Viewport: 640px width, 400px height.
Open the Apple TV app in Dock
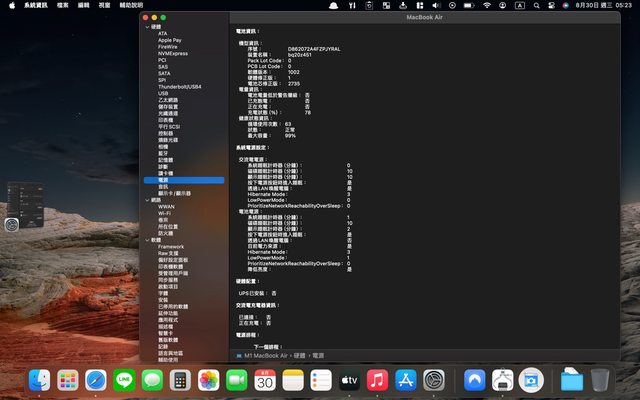[x=349, y=380]
